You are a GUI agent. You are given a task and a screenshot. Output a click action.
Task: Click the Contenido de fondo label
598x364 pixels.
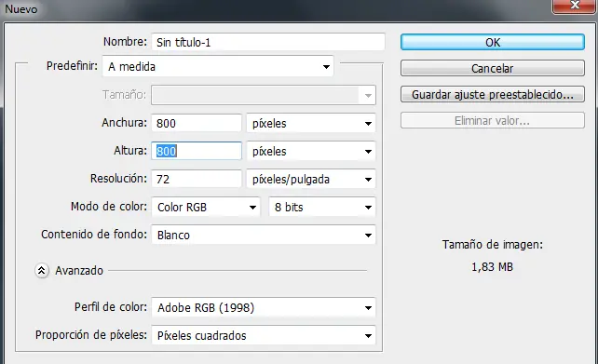point(94,234)
